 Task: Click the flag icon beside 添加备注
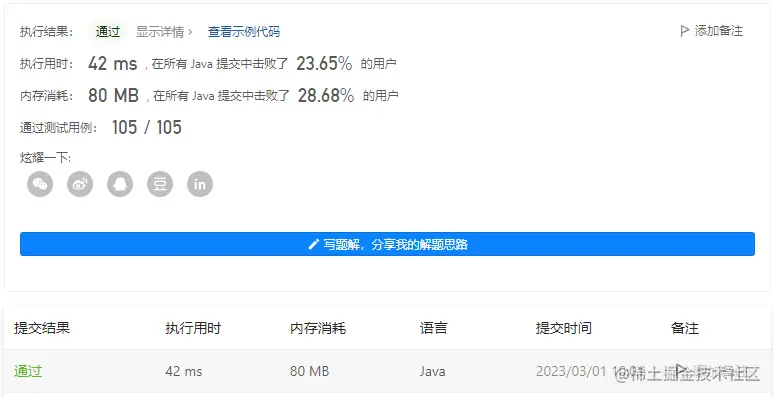685,31
